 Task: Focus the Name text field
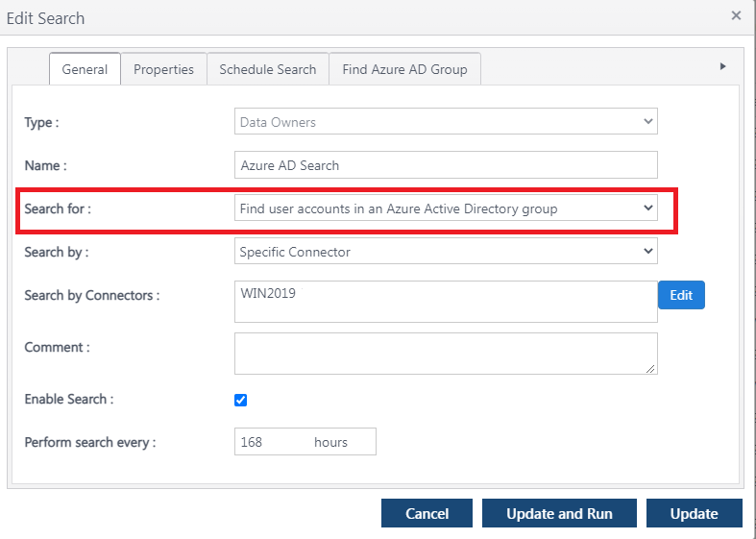[446, 165]
